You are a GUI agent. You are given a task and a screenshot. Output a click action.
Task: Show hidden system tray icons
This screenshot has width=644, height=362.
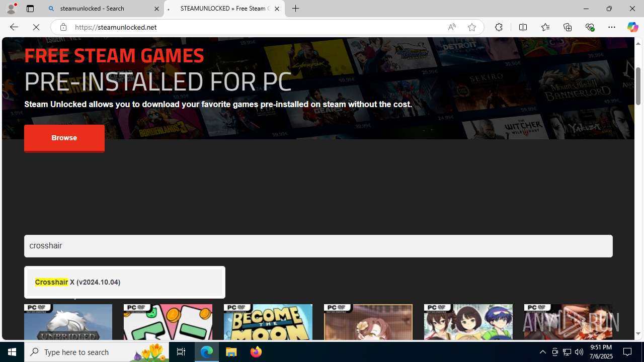[542, 352]
